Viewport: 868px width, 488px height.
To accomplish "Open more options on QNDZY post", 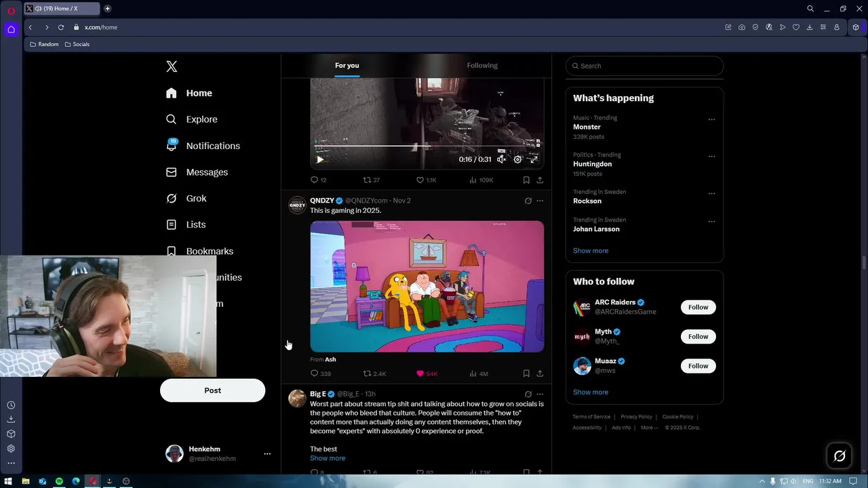I will click(x=540, y=201).
